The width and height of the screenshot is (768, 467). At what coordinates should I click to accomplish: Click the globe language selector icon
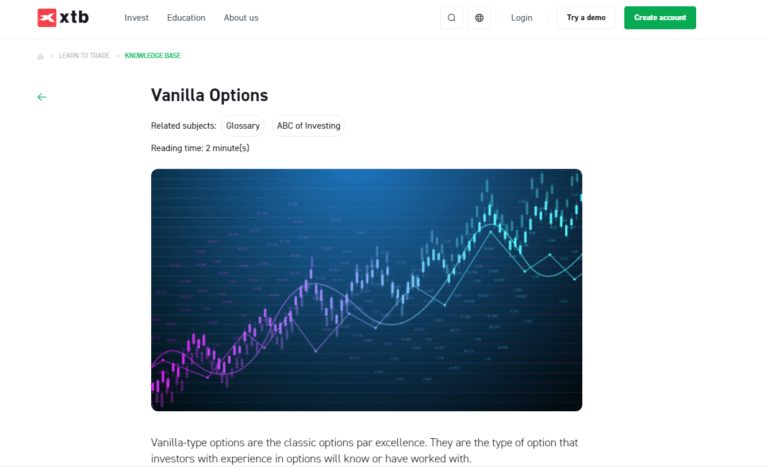pos(479,18)
